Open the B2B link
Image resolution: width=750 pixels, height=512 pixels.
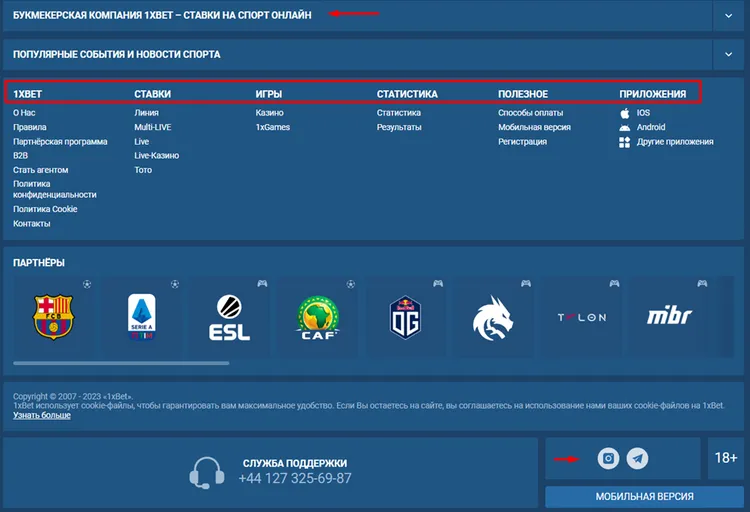click(x=21, y=156)
